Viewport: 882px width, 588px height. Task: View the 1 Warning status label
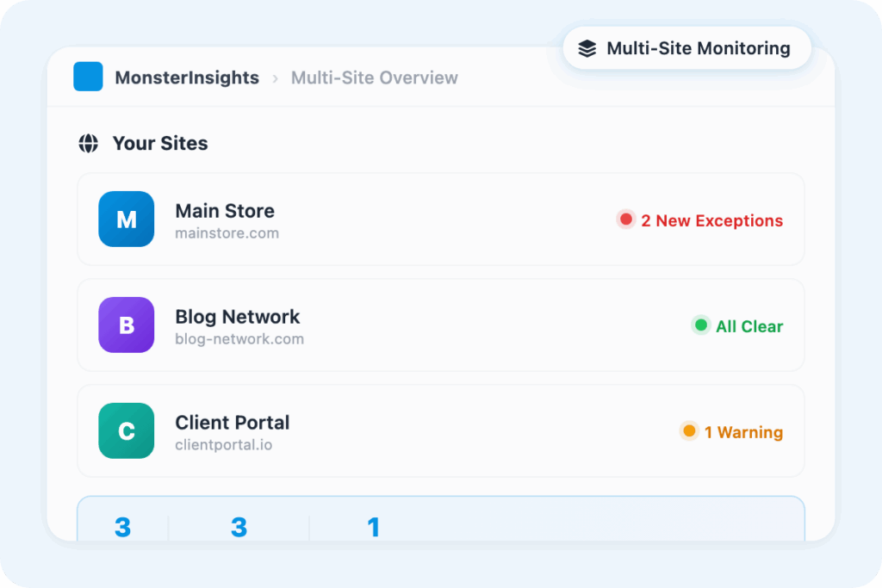click(743, 432)
